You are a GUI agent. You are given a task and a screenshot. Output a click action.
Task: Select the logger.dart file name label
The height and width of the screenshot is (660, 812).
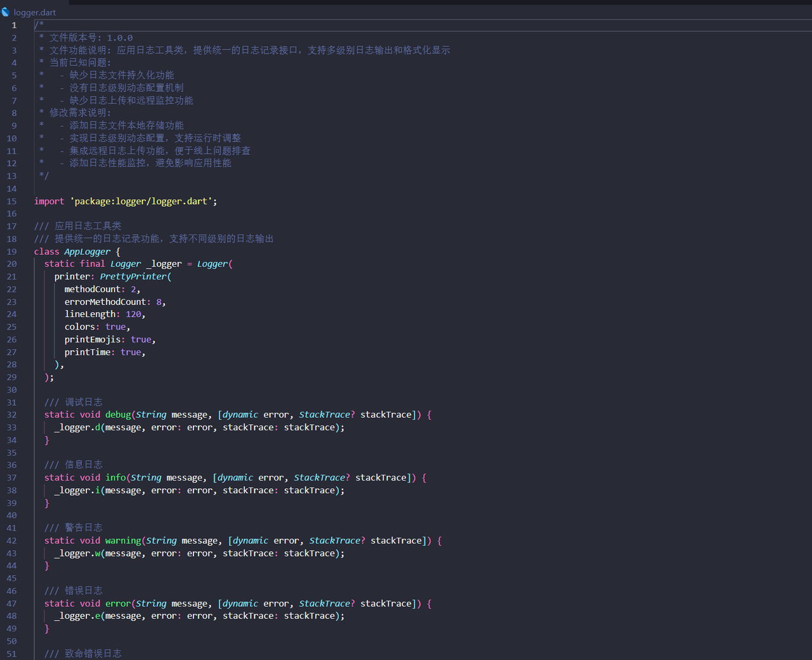pos(35,13)
